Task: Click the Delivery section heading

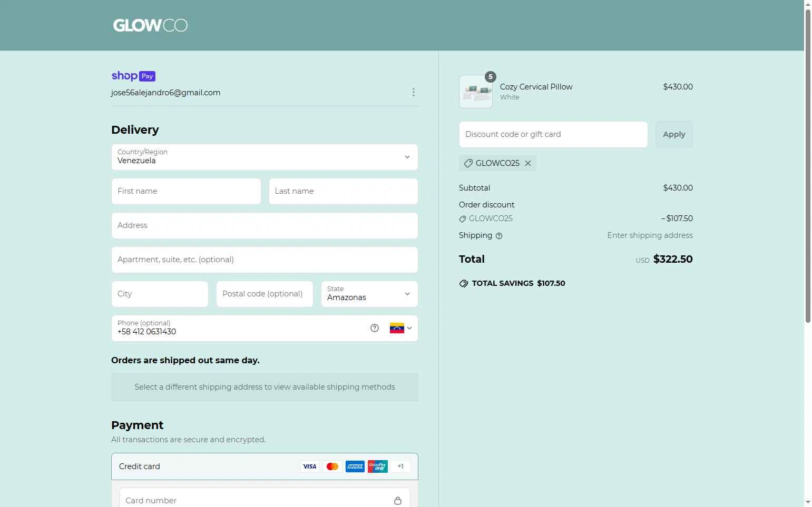Action: point(135,130)
